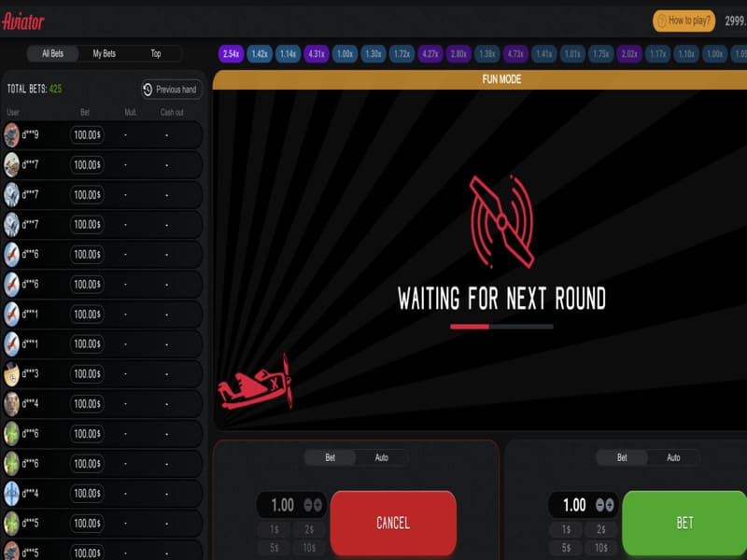Open the 1.01x round result
The width and height of the screenshot is (747, 560).
tap(572, 54)
